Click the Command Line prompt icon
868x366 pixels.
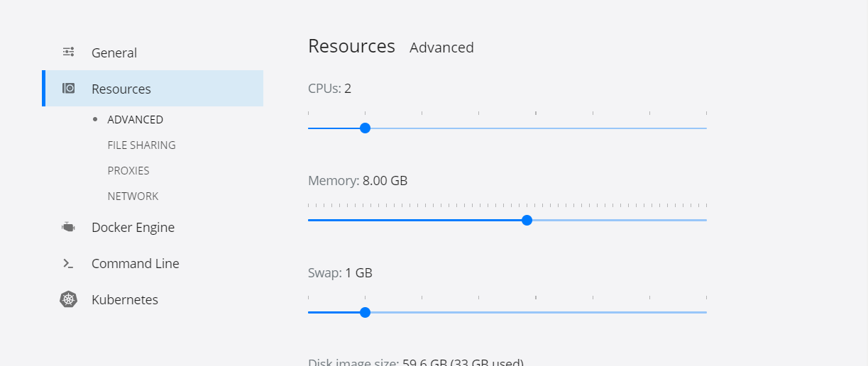pos(68,263)
